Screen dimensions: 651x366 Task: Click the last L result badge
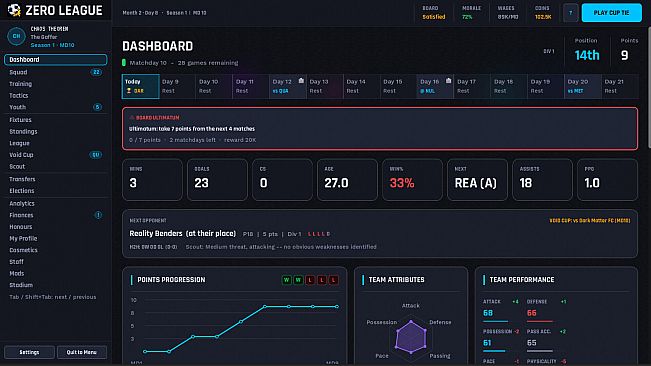pyautogui.click(x=333, y=280)
